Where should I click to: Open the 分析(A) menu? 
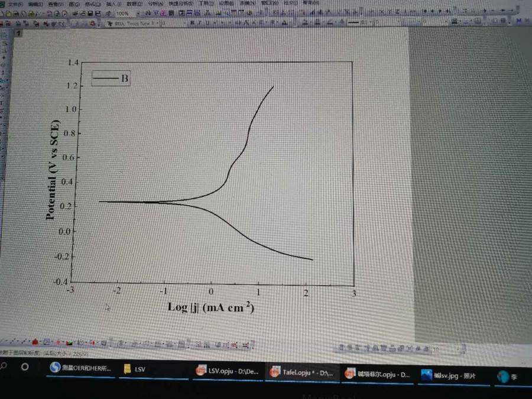click(x=152, y=4)
